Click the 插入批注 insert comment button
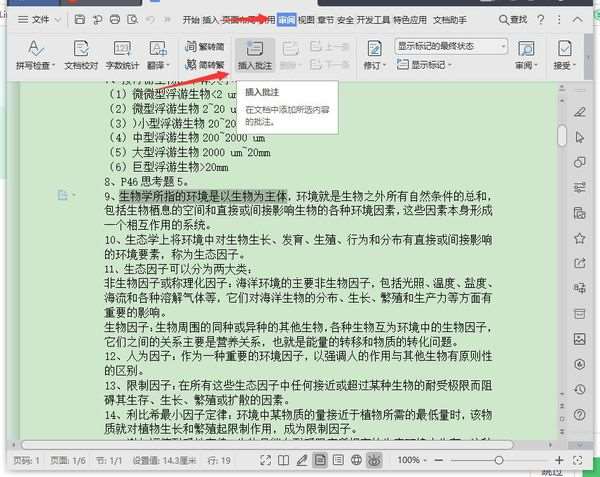The width and height of the screenshot is (600, 477). coord(255,55)
